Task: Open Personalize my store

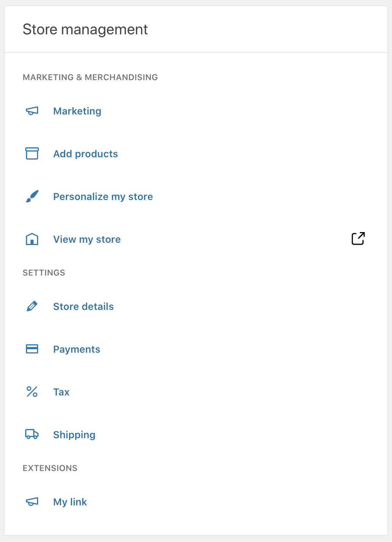Action: pyautogui.click(x=103, y=197)
